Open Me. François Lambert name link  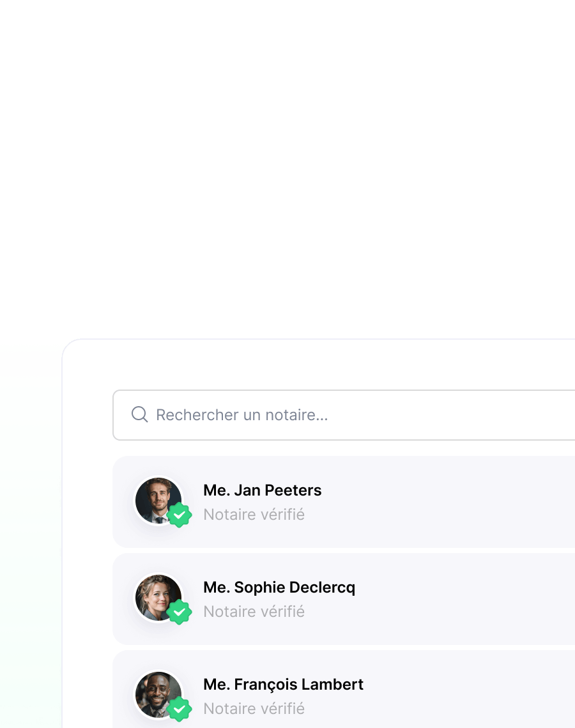[283, 685]
